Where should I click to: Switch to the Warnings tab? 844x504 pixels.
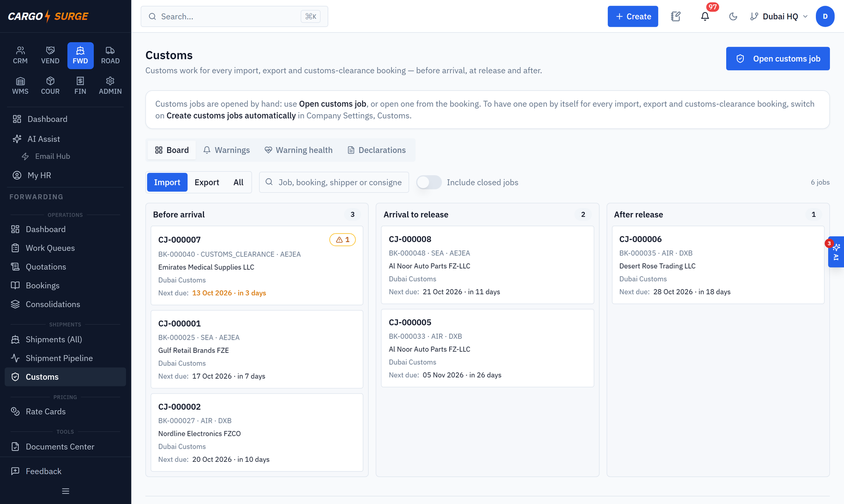click(x=226, y=150)
